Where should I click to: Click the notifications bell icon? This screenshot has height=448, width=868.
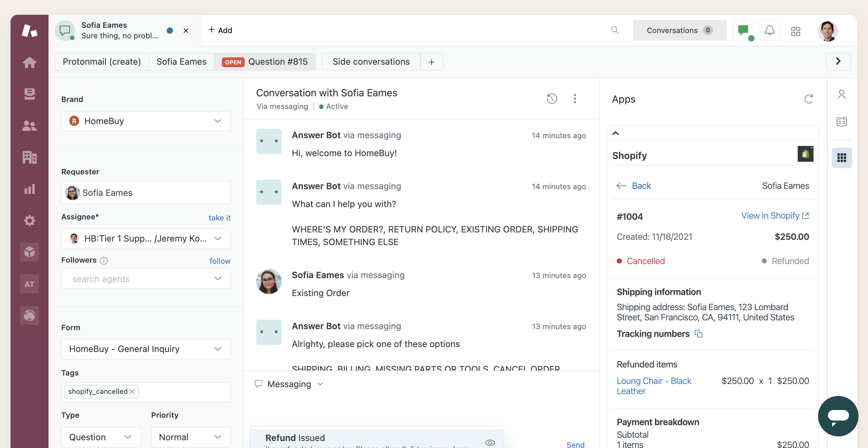point(770,30)
